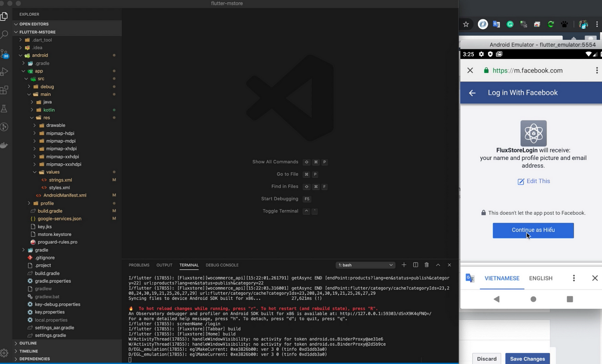
Task: Open the terminal shell dropdown showing bash
Action: point(365,265)
